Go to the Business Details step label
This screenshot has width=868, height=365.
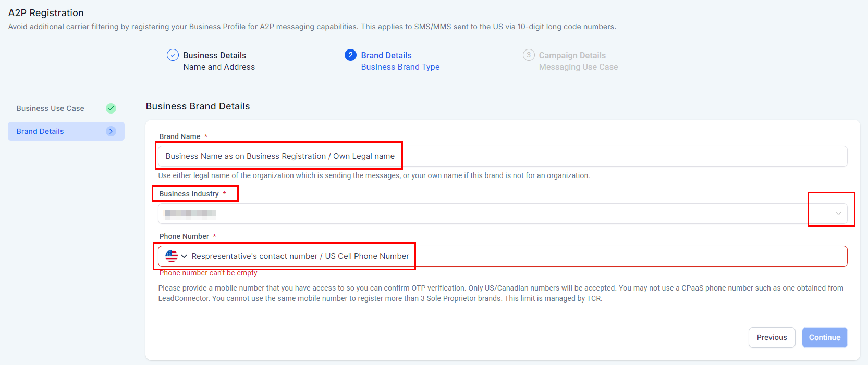coord(214,55)
